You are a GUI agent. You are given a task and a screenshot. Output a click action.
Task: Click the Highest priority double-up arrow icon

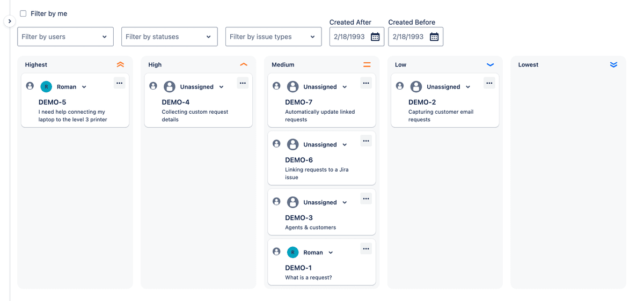click(x=120, y=64)
